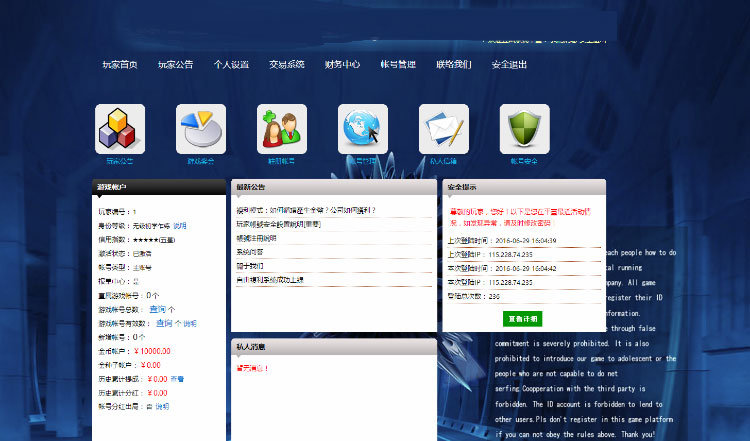Click 说明 link beside identity level
This screenshot has width=750, height=441.
180,226
